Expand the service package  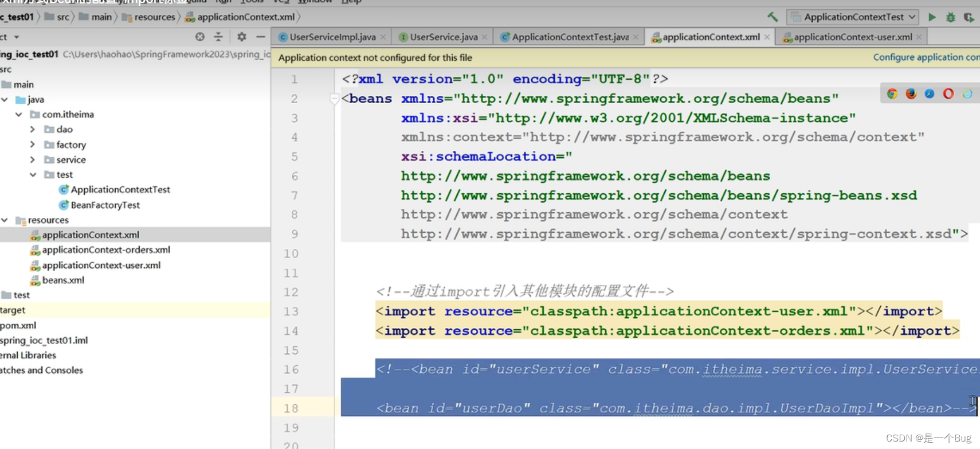(x=33, y=159)
